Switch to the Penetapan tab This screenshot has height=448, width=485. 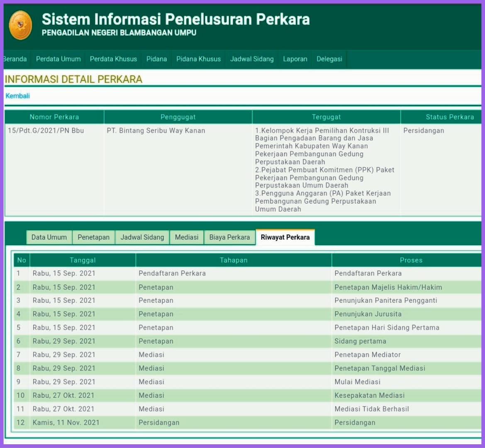[93, 237]
